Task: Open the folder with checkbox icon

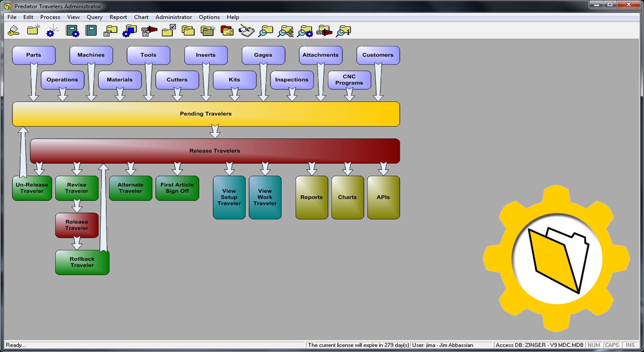Action: coord(168,31)
